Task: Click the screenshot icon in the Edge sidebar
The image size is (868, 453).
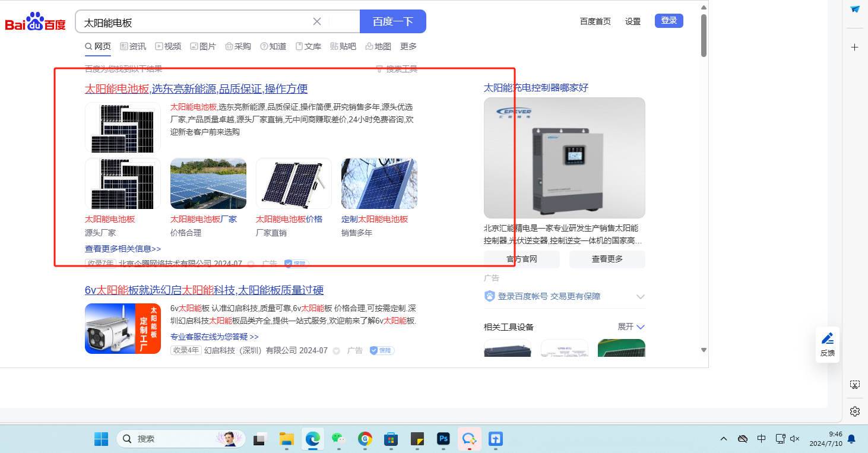Action: 855,385
